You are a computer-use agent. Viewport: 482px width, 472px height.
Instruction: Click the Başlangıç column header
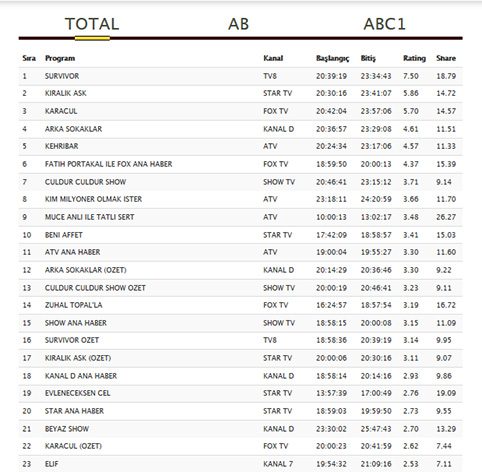tap(332, 58)
